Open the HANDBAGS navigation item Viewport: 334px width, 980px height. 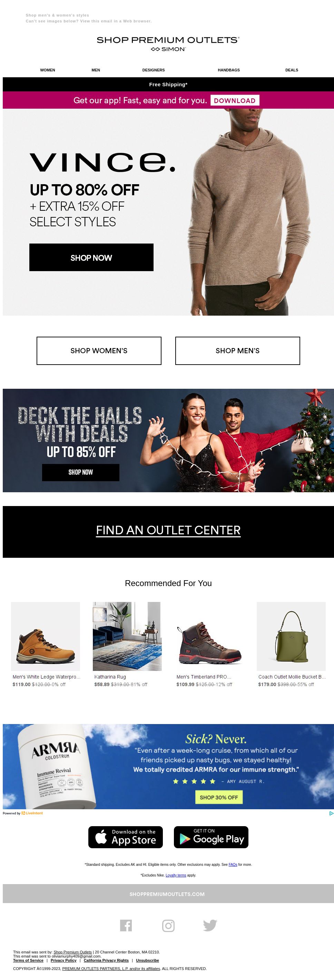point(229,70)
